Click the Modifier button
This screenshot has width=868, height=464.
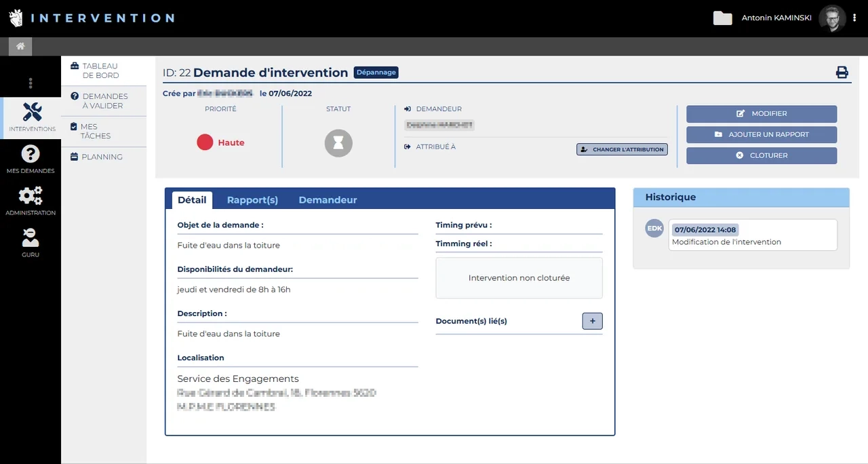pyautogui.click(x=762, y=114)
